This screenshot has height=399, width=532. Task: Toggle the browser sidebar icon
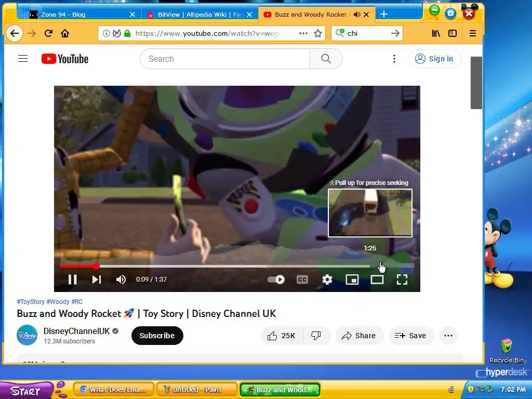pos(453,33)
